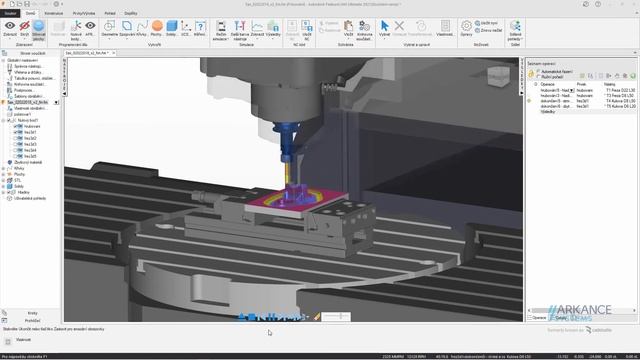Click the Vlastnosti properties icon in ribbon
This screenshot has width=640, height=360.
(445, 26)
